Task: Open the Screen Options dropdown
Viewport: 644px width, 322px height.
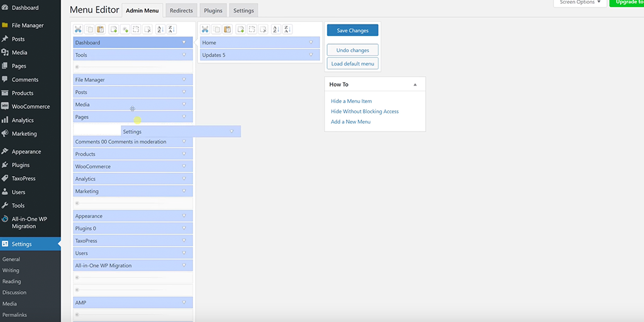Action: pyautogui.click(x=580, y=3)
